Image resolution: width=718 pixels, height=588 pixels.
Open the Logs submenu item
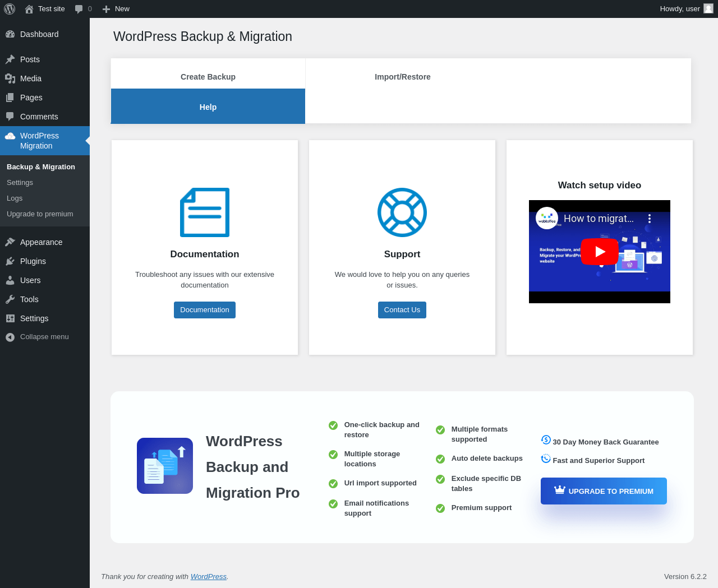coord(15,198)
